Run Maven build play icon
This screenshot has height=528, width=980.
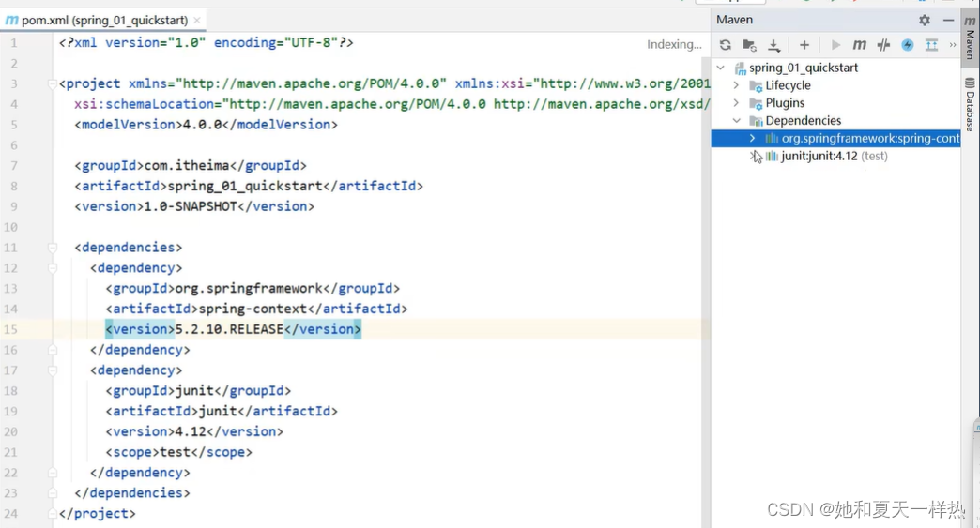click(x=835, y=45)
